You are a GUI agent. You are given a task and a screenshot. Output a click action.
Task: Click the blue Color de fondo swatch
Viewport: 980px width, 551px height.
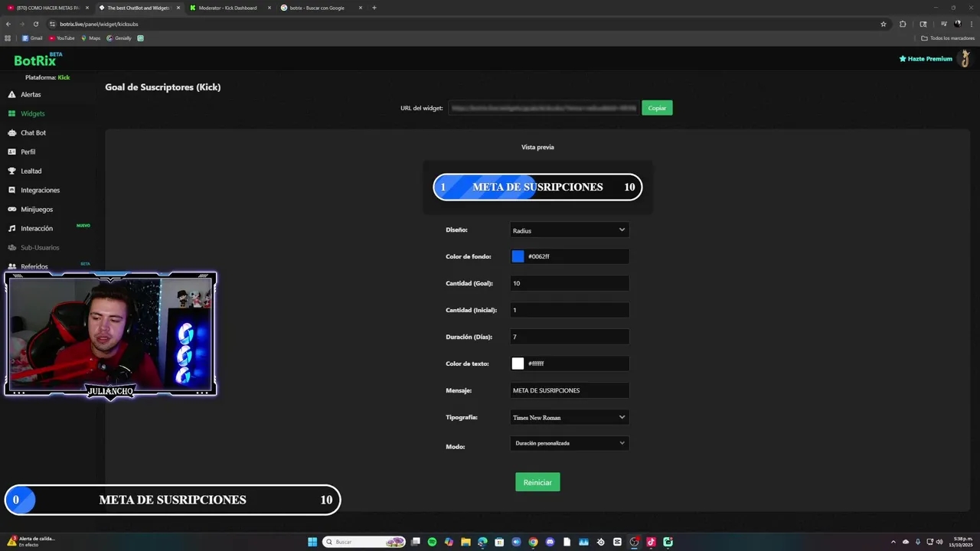click(518, 256)
